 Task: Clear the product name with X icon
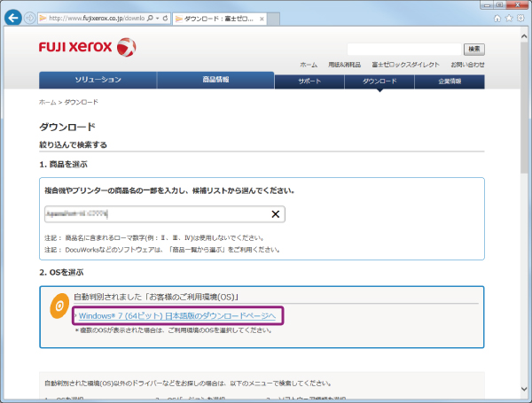[x=276, y=213]
